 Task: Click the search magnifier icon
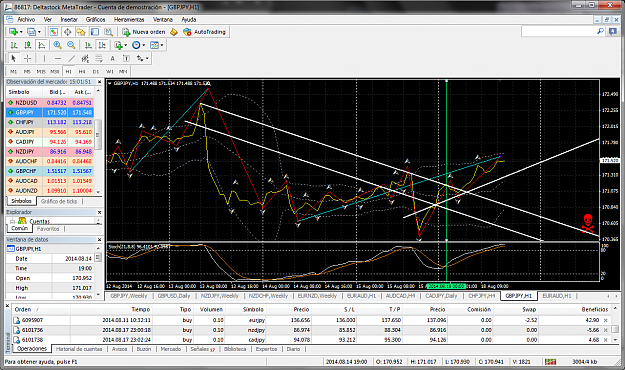[600, 31]
